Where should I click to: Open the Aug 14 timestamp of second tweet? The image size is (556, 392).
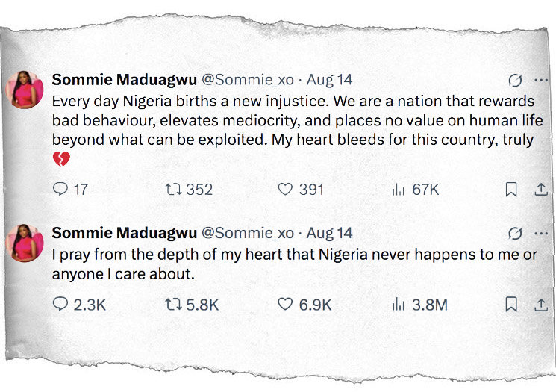point(329,234)
